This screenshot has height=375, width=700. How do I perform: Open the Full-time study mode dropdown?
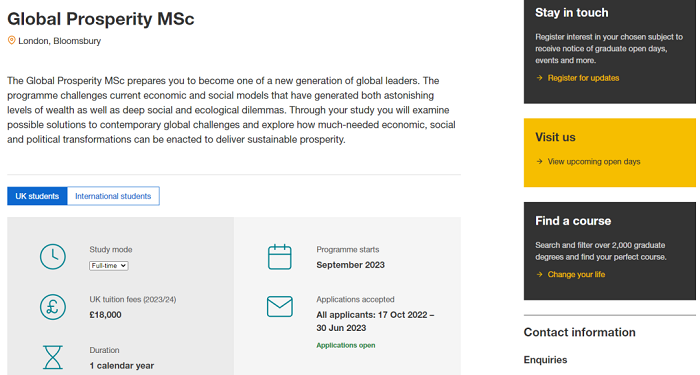(x=109, y=266)
